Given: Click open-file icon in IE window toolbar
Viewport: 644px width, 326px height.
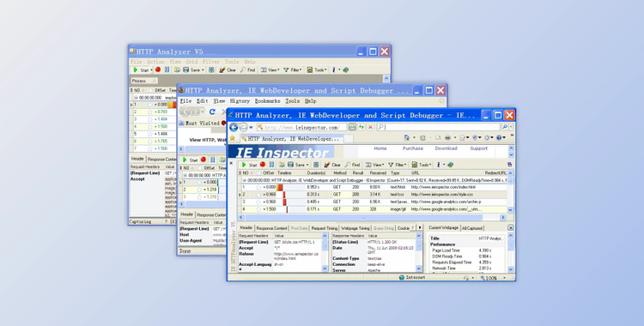Looking at the screenshot, I should 282,165.
